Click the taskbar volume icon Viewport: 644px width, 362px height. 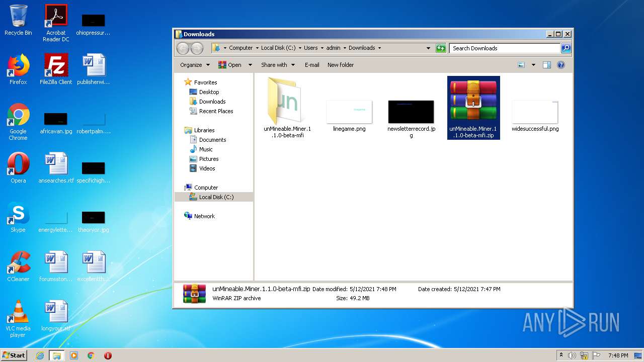[572, 355]
